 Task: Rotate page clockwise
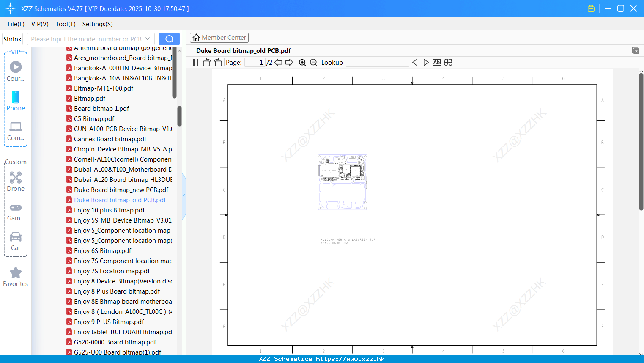pyautogui.click(x=218, y=62)
